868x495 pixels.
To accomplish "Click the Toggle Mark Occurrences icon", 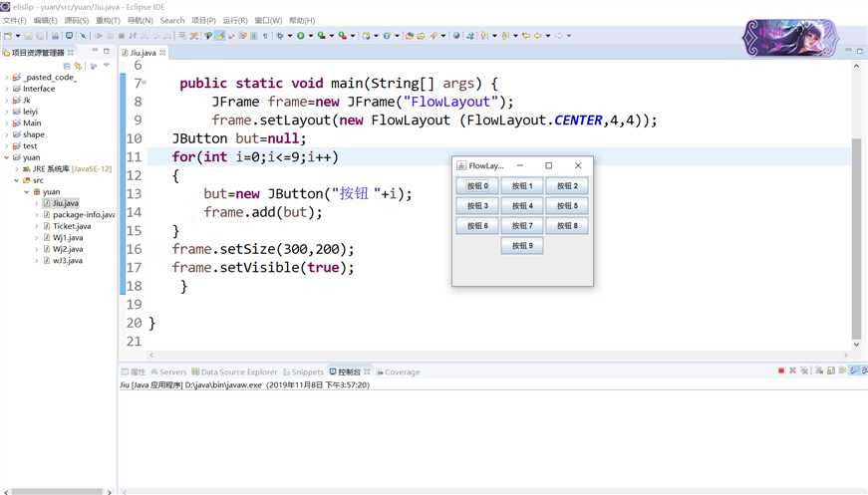I will click(x=220, y=36).
